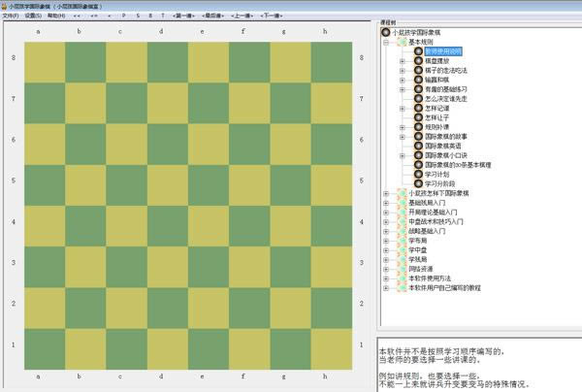Expand the 小屁孩怎样下国际象棋 node
This screenshot has width=582, height=392.
[386, 193]
